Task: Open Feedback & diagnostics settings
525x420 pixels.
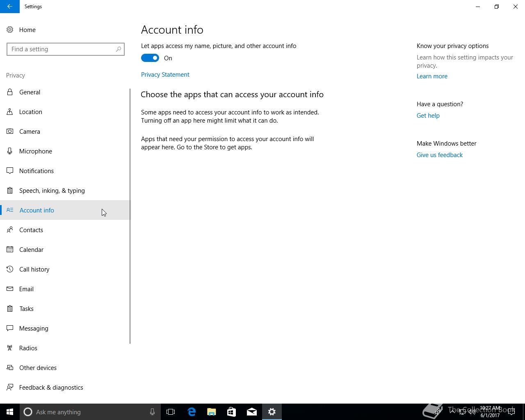Action: (66, 388)
